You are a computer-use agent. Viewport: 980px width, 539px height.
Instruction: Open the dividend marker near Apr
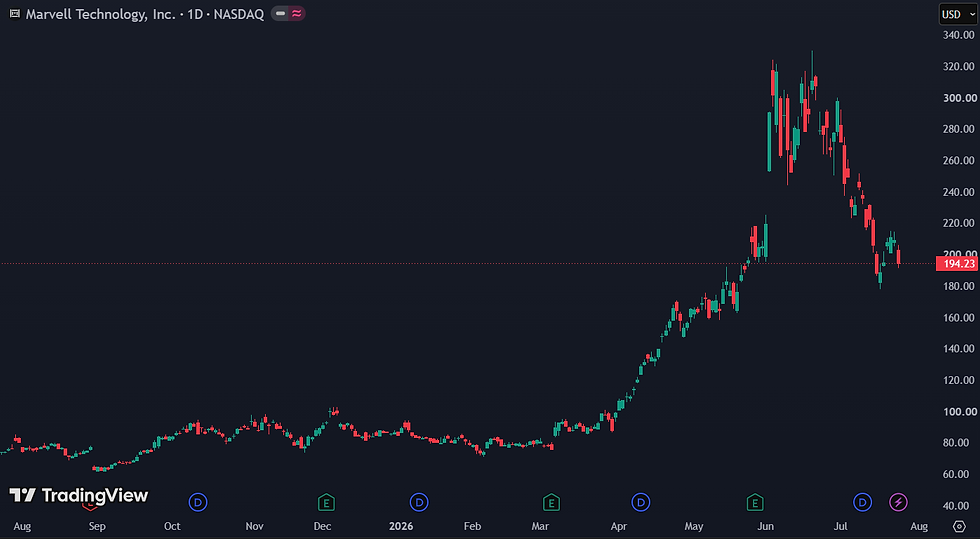tap(641, 502)
